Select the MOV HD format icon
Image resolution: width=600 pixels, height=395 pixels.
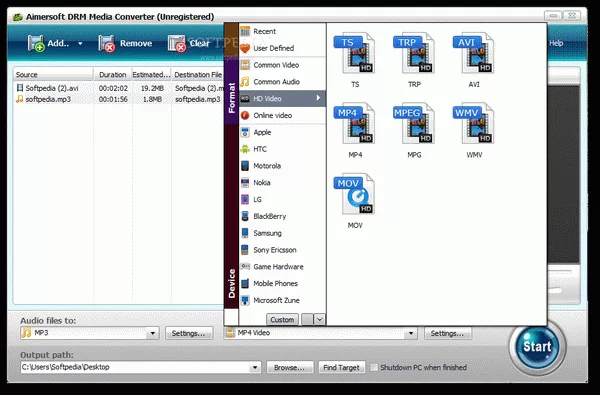[x=354, y=194]
